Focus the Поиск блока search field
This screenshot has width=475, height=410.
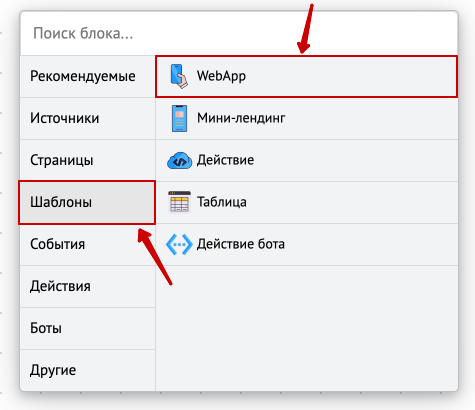tap(239, 34)
